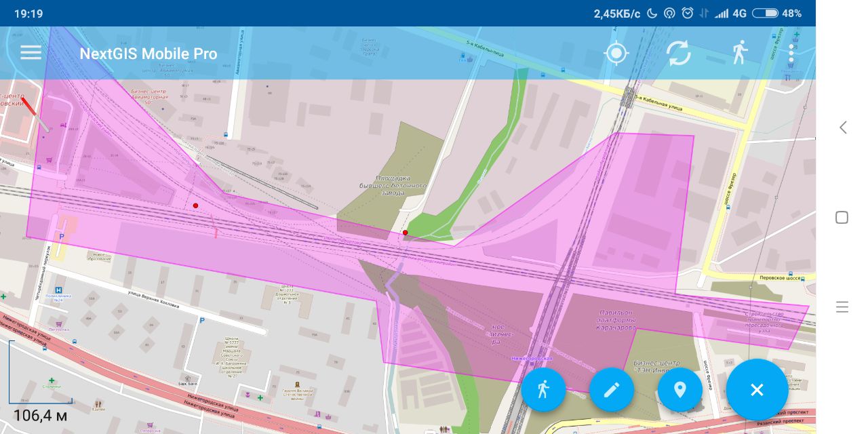868x434 pixels.
Task: Tap the battery indicator in status bar
Action: [765, 13]
